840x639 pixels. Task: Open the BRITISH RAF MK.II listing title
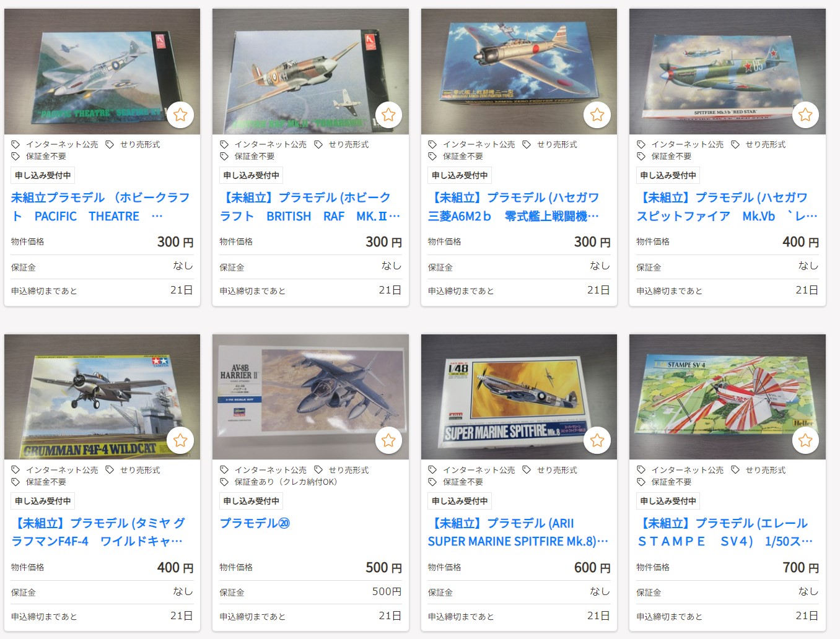pos(310,207)
